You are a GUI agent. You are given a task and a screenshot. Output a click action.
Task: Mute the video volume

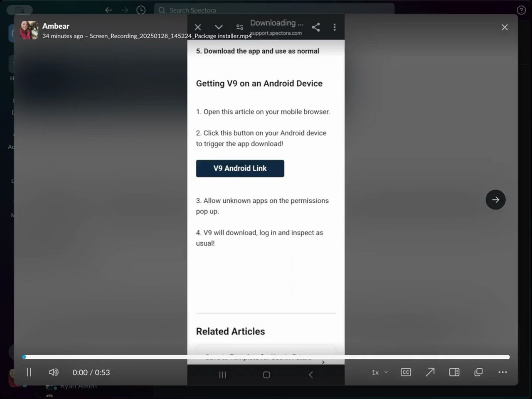click(x=54, y=372)
